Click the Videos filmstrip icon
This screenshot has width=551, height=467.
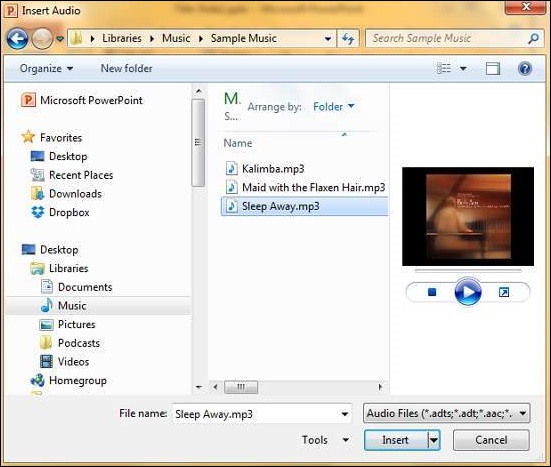(47, 362)
